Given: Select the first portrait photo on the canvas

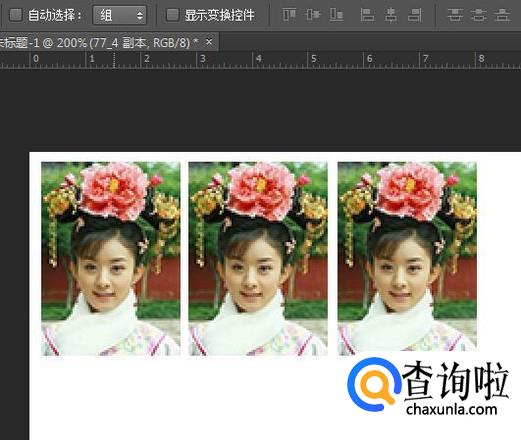Looking at the screenshot, I should click(111, 259).
